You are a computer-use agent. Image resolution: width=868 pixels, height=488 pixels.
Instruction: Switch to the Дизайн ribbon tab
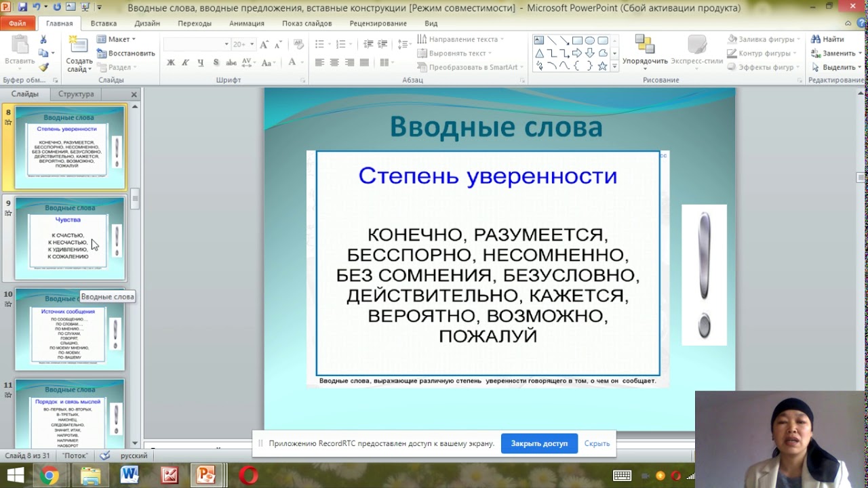[147, 23]
